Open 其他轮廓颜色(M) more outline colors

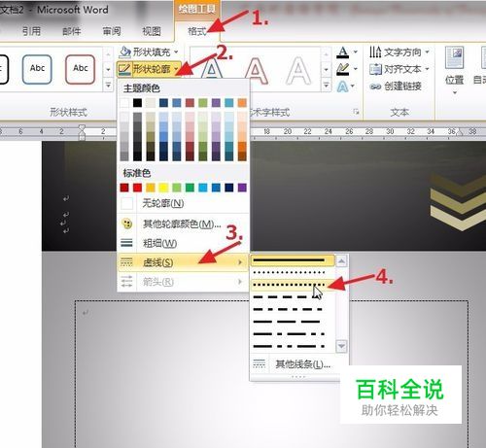(183, 224)
